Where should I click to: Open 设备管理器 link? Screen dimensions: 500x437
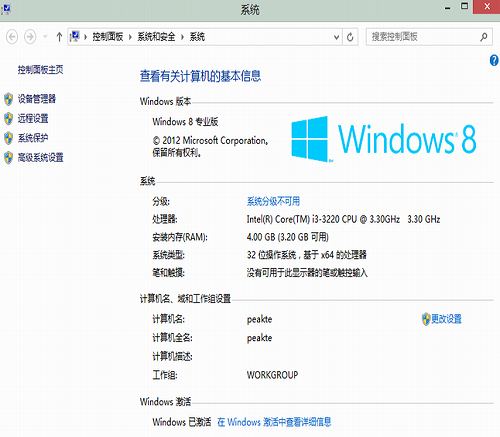pyautogui.click(x=37, y=99)
